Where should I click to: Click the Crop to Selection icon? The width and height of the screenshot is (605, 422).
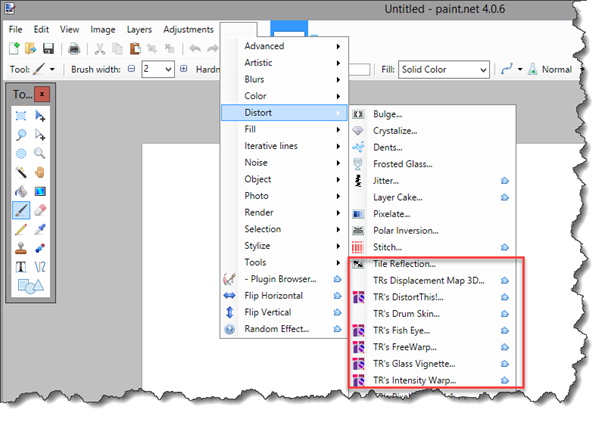[x=152, y=49]
